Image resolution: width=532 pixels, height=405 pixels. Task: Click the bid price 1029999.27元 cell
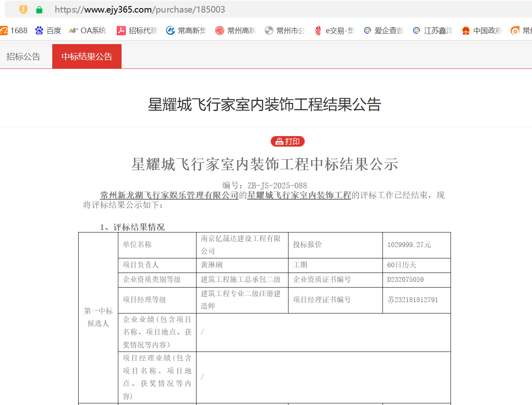tap(417, 245)
